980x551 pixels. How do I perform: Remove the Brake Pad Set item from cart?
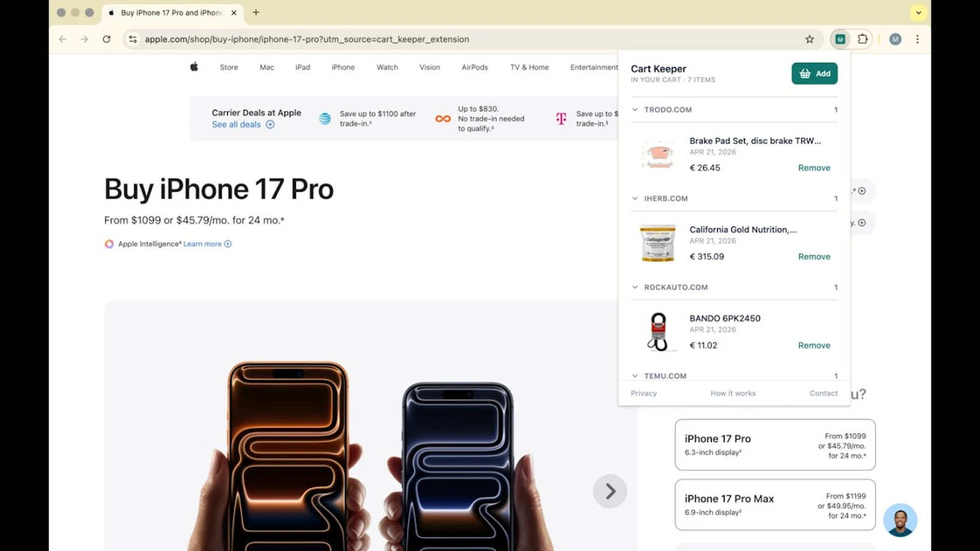click(813, 167)
